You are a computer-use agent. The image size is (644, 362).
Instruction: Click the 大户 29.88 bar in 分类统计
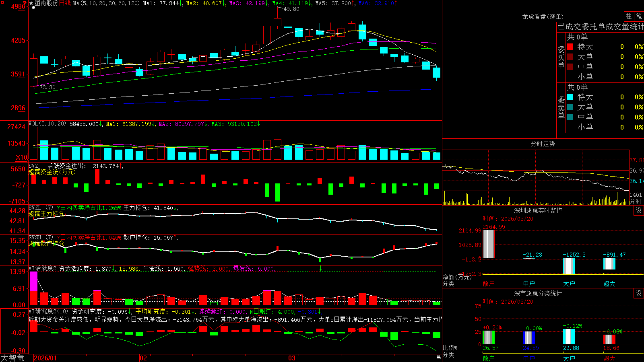pyautogui.click(x=569, y=337)
